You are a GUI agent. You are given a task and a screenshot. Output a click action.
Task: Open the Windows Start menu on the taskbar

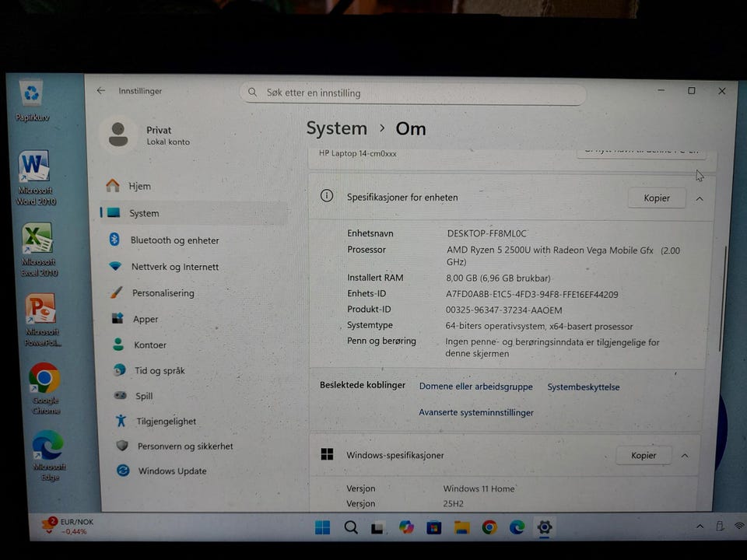pos(322,527)
